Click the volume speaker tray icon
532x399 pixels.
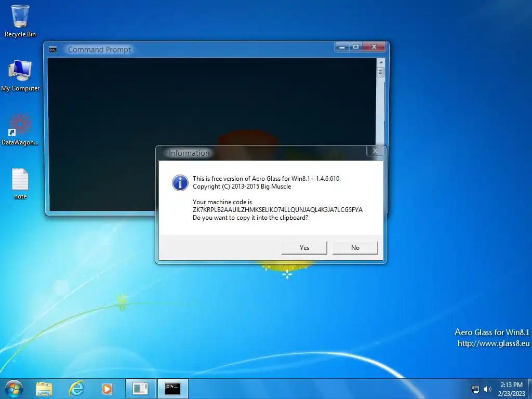(487, 389)
